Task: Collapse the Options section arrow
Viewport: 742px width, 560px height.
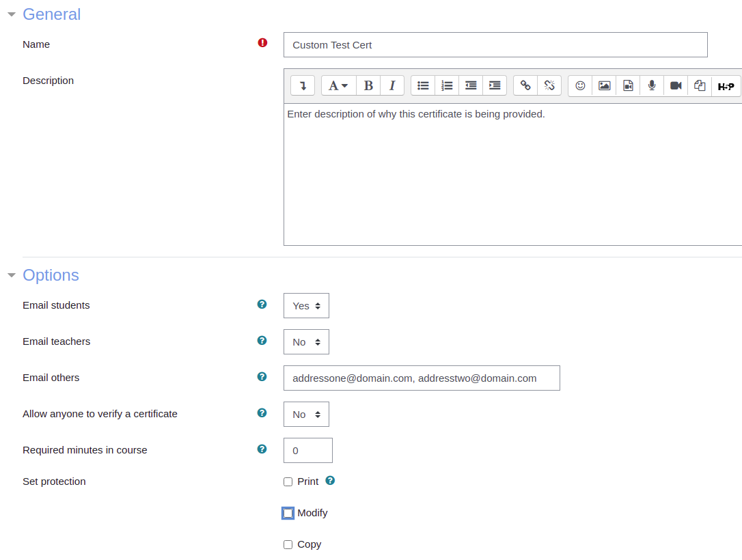Action: point(12,275)
